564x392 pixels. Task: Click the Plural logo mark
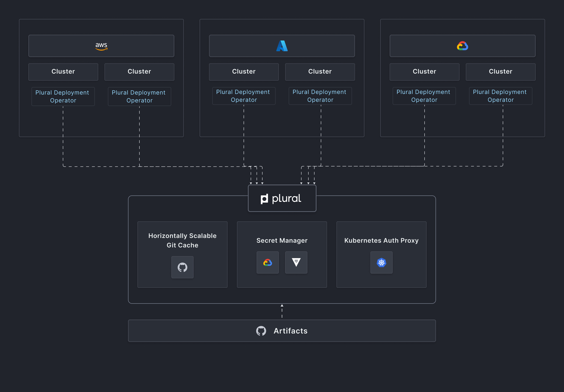[264, 199]
